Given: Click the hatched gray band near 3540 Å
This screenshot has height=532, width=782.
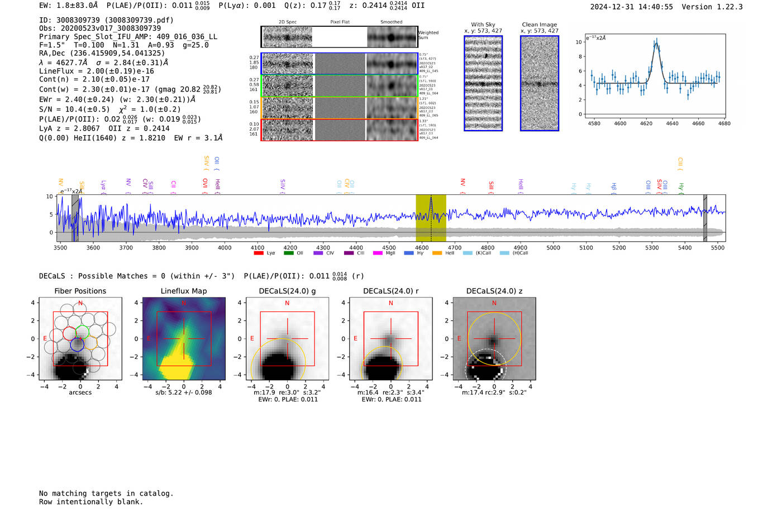Looking at the screenshot, I should pyautogui.click(x=75, y=218).
